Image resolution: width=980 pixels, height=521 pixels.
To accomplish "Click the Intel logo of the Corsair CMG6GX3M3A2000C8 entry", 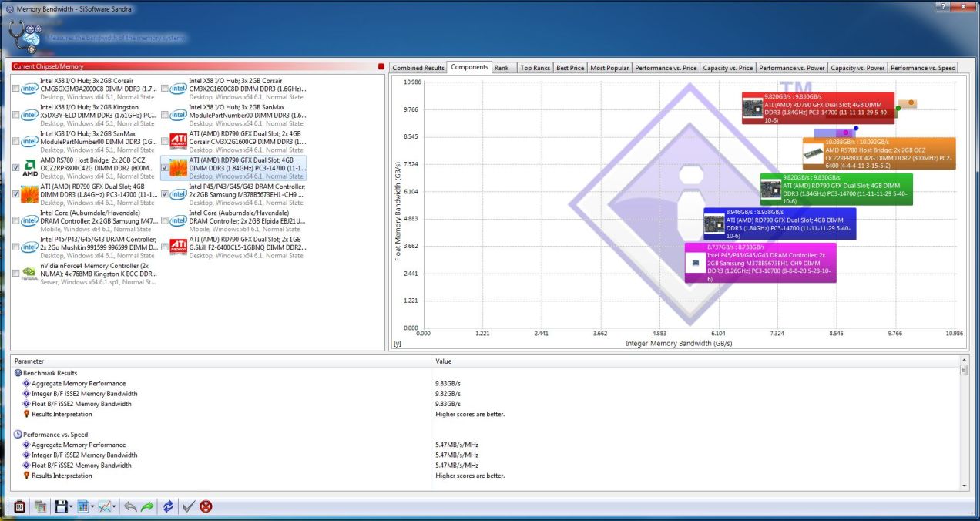I will (x=30, y=89).
